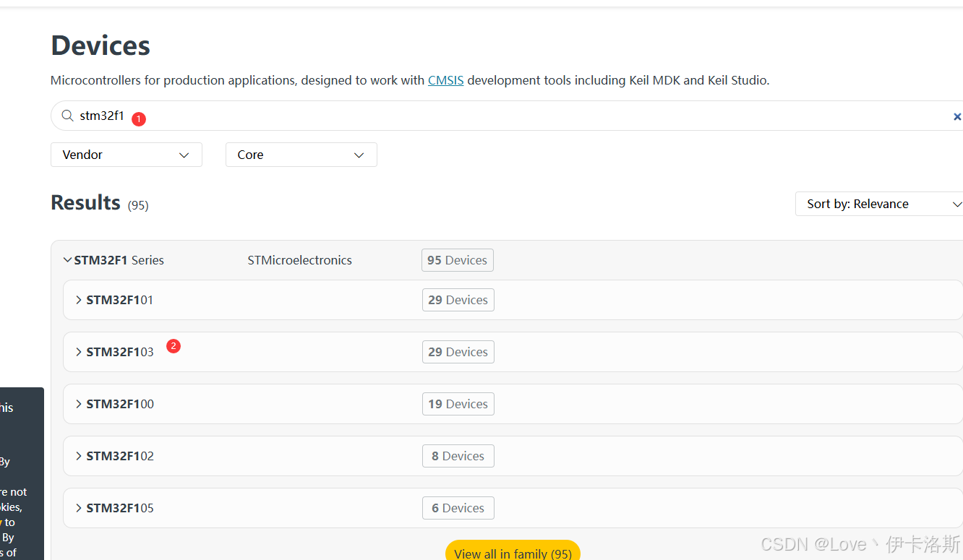Click the Devices page heading
The image size is (963, 560).
point(100,46)
